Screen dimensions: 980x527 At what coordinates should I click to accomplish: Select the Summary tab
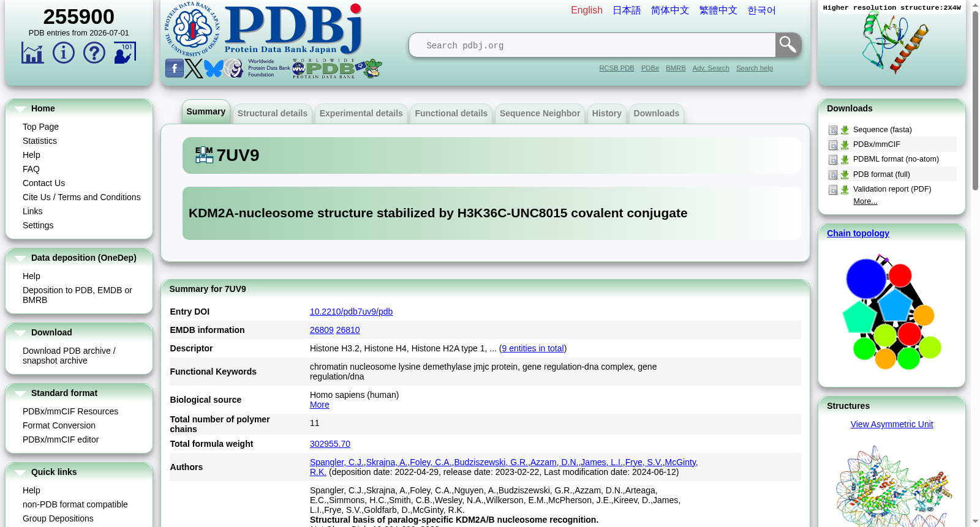pyautogui.click(x=206, y=111)
